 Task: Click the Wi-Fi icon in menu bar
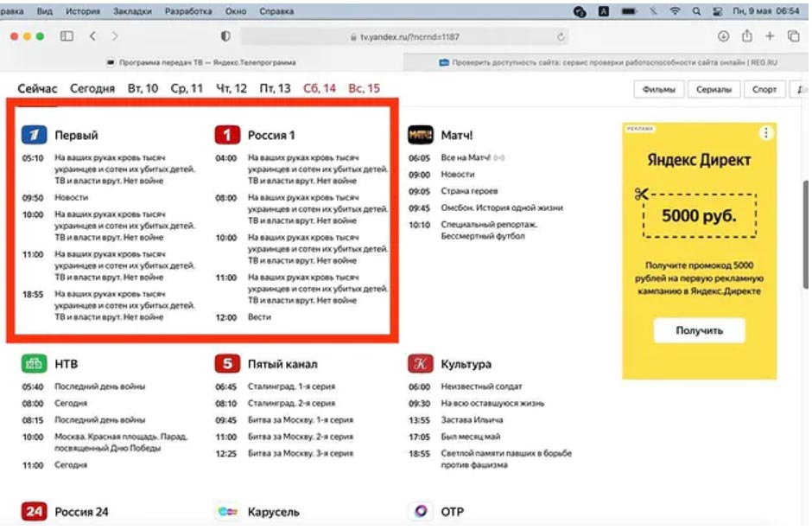coord(675,11)
